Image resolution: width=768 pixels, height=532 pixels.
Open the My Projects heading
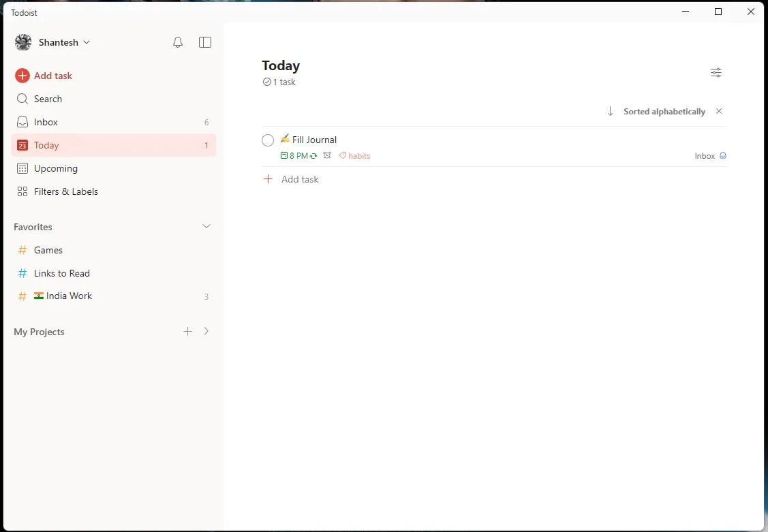(x=40, y=332)
